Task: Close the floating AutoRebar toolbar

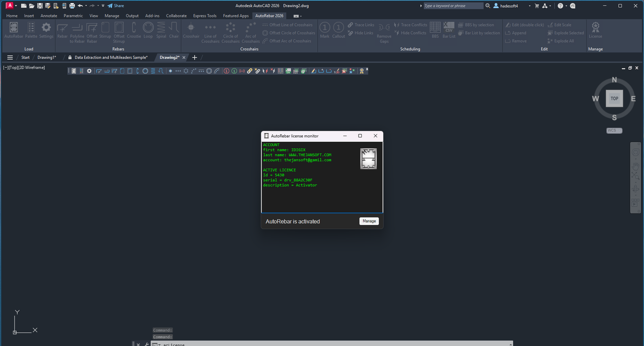Action: [367, 70]
